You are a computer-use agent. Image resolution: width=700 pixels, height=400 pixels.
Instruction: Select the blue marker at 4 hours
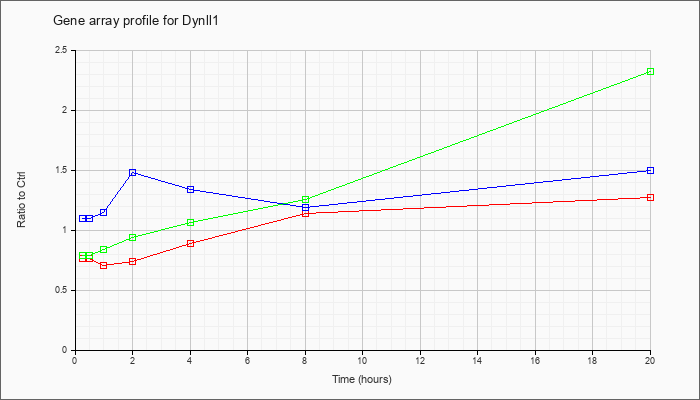[190, 189]
